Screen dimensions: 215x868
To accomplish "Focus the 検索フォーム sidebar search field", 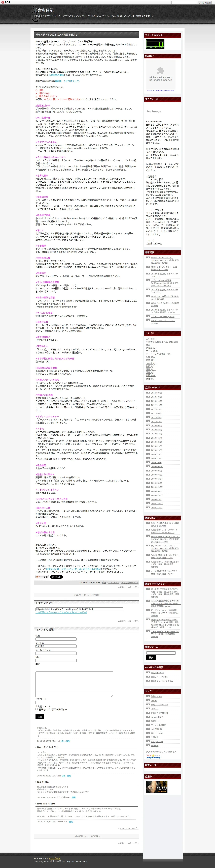I will pyautogui.click(x=161, y=653).
